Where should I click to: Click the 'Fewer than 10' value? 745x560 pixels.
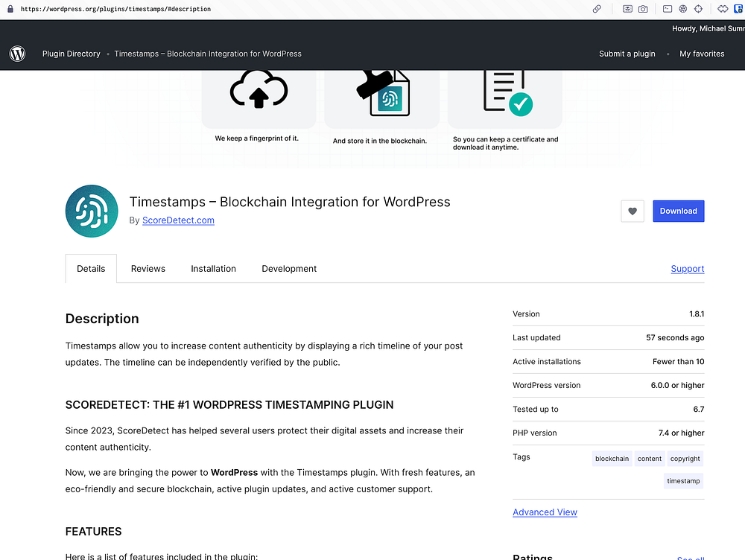click(x=678, y=361)
